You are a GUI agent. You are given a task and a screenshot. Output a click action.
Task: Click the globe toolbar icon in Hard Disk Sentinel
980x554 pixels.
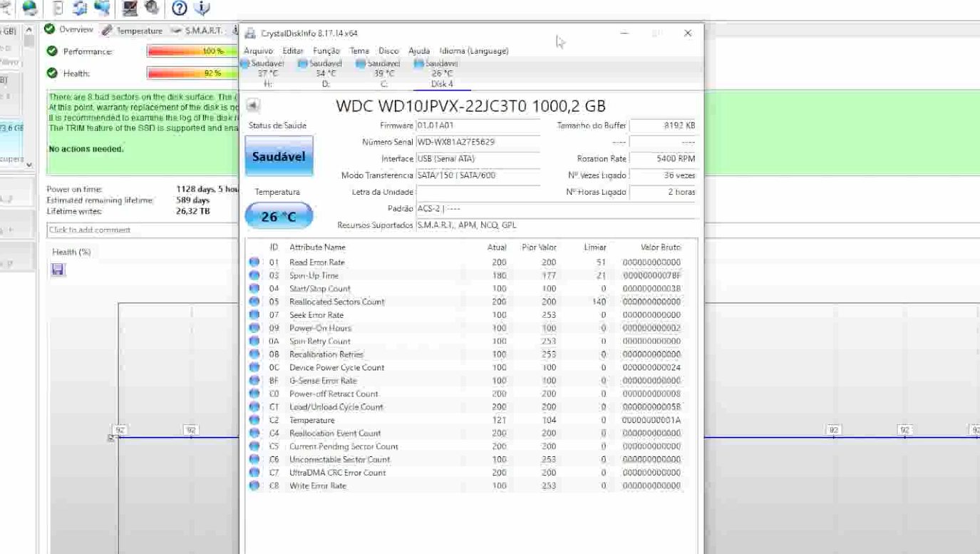[30, 8]
